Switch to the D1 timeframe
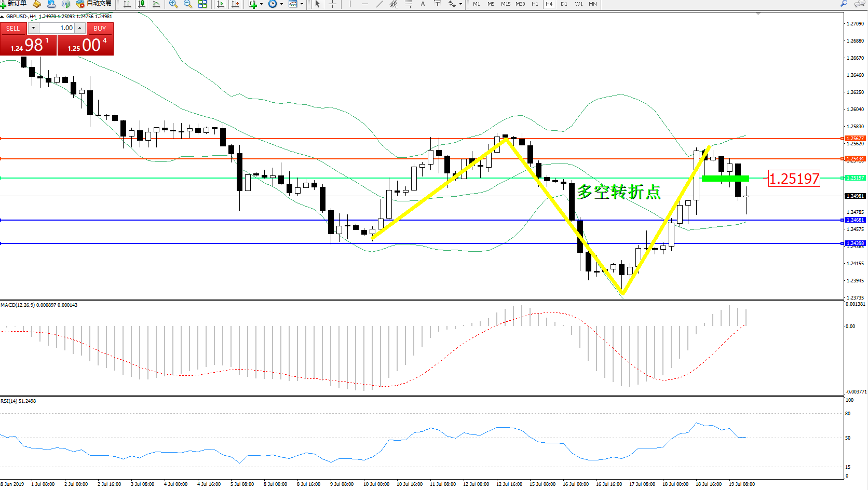Screen dimensions: 868x490 564,4
